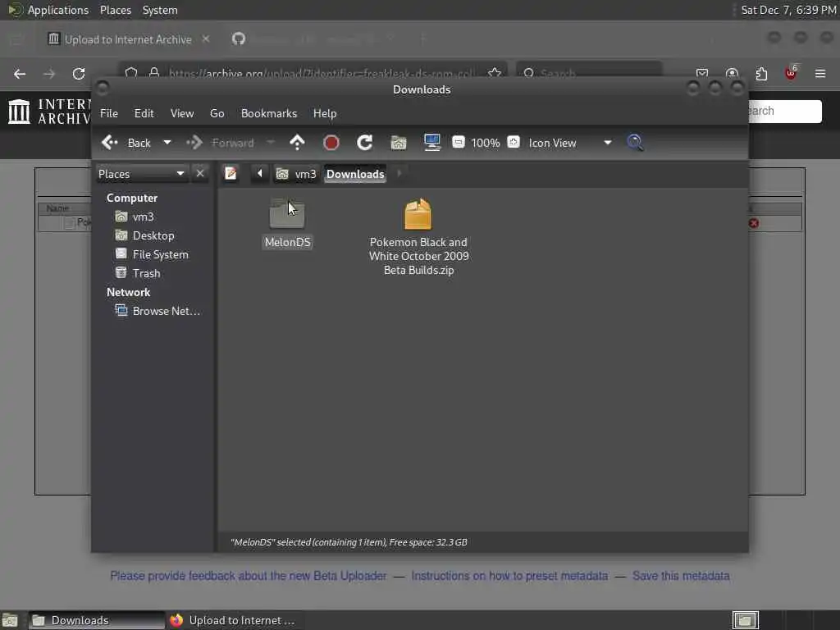
Task: Select the Downloads path bar button
Action: [355, 174]
